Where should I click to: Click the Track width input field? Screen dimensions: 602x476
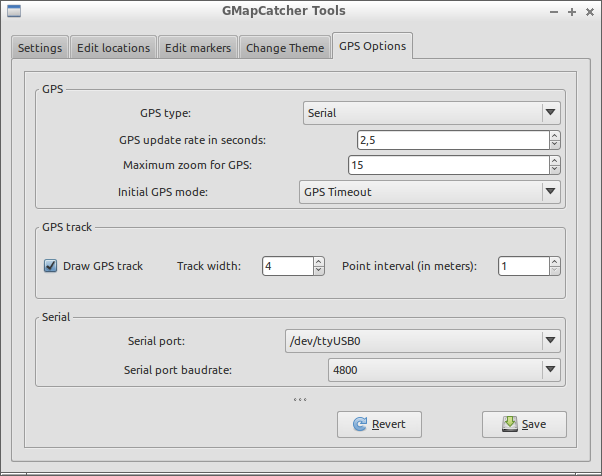pos(288,266)
